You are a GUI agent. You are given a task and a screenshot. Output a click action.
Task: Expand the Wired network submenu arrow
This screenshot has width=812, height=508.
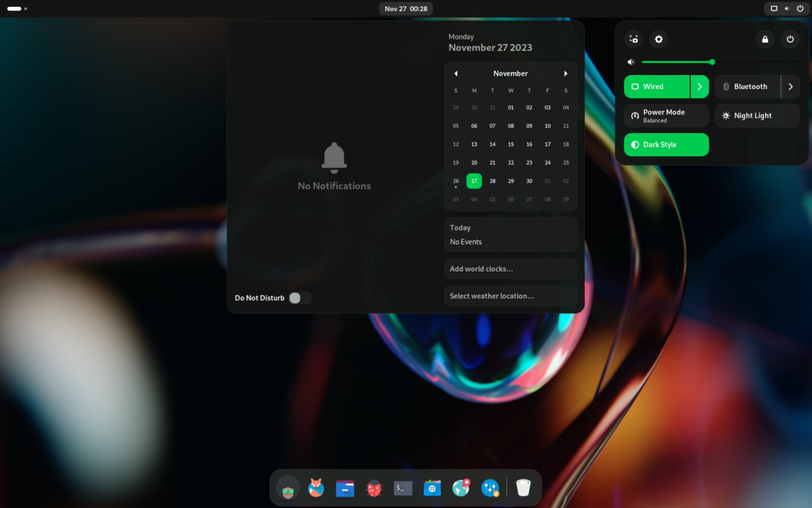click(700, 87)
